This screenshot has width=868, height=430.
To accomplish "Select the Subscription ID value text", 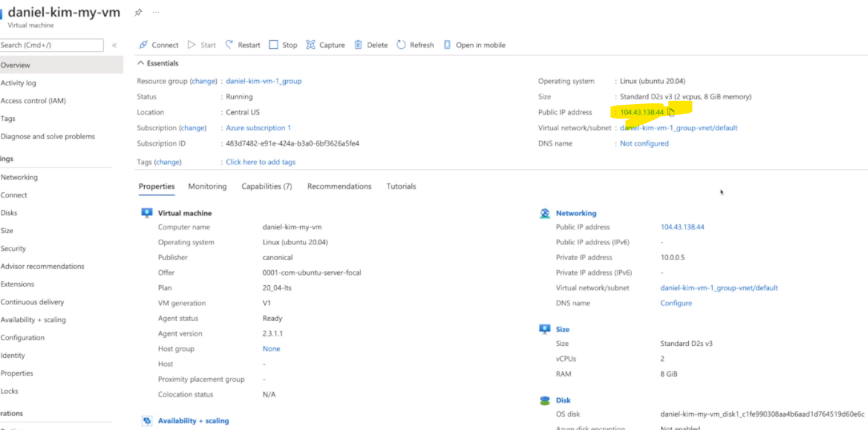I will [293, 144].
